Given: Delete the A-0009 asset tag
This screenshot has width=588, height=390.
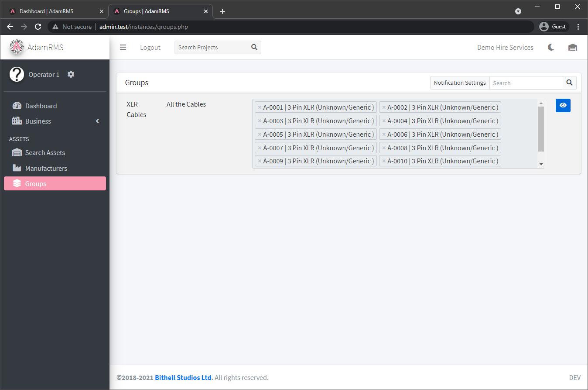Looking at the screenshot, I should coord(260,161).
